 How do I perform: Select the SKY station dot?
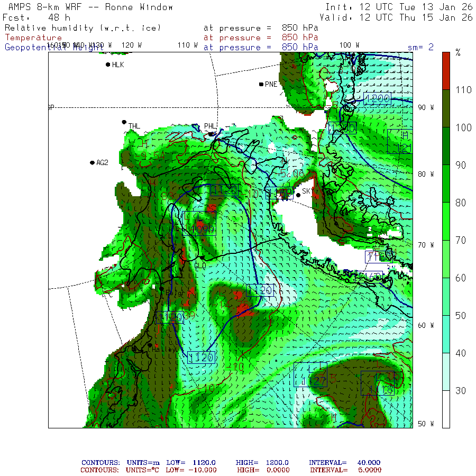[x=298, y=195]
